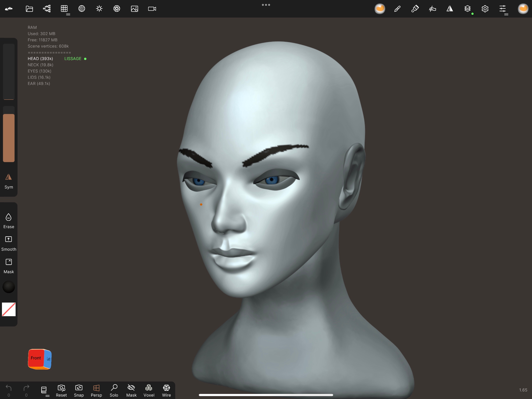Select the EYES (130k) object
532x399 pixels.
pyautogui.click(x=40, y=71)
